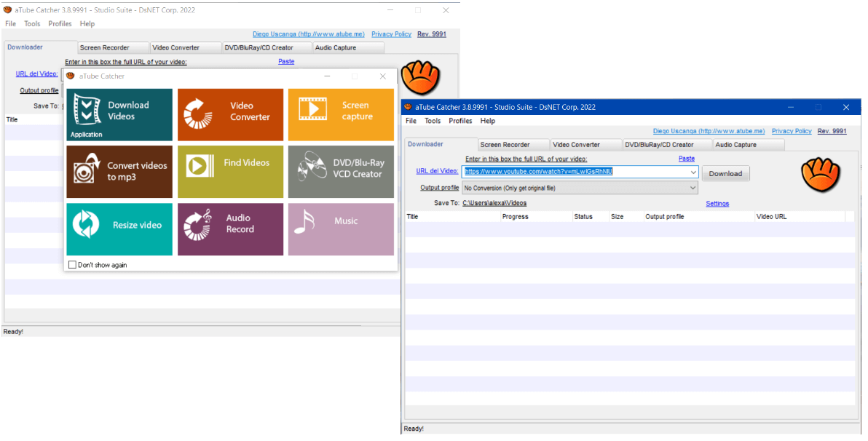
Task: Click Output profile label link in right window
Action: coord(440,188)
